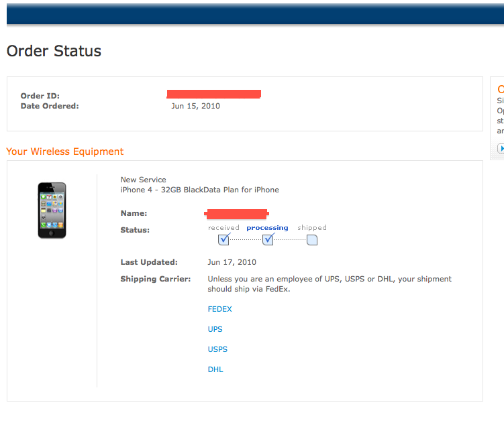Click the 'Date Ordered:' label
The image size is (504, 425).
tap(50, 106)
